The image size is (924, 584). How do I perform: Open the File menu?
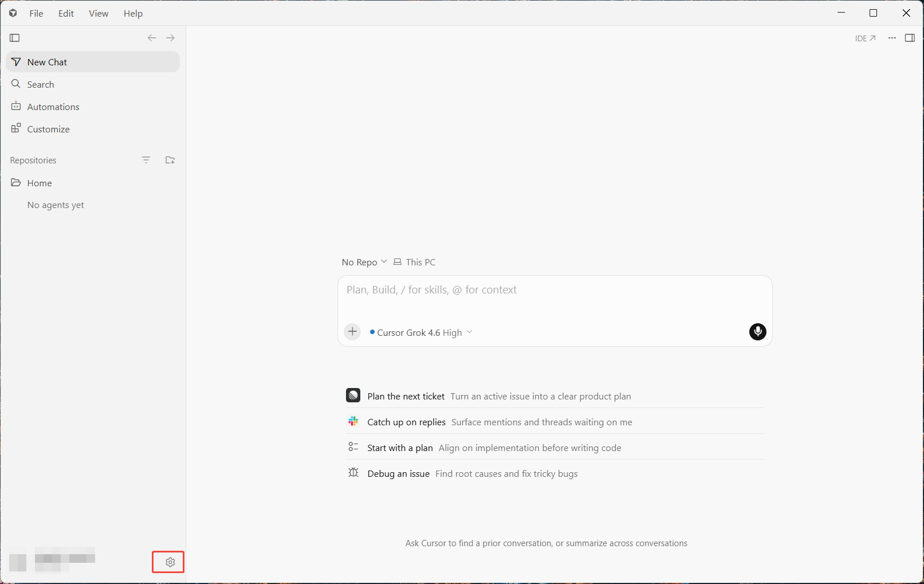36,13
